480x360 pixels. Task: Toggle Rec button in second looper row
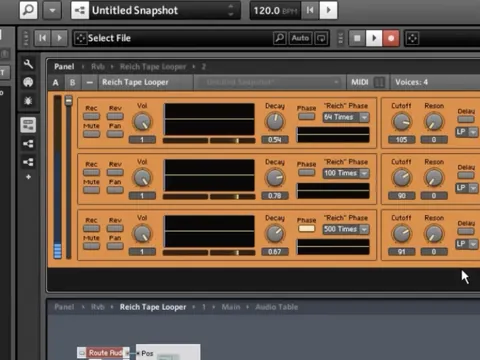tap(91, 172)
